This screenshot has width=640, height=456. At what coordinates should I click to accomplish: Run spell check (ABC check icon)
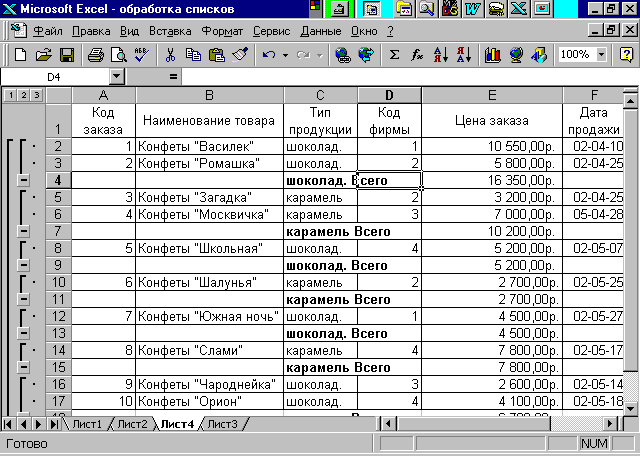click(142, 54)
